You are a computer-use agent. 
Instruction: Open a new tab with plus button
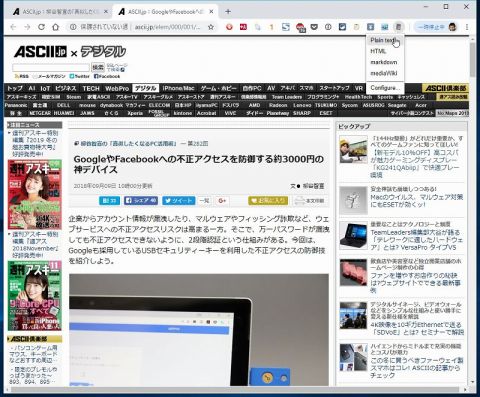[x=228, y=12]
